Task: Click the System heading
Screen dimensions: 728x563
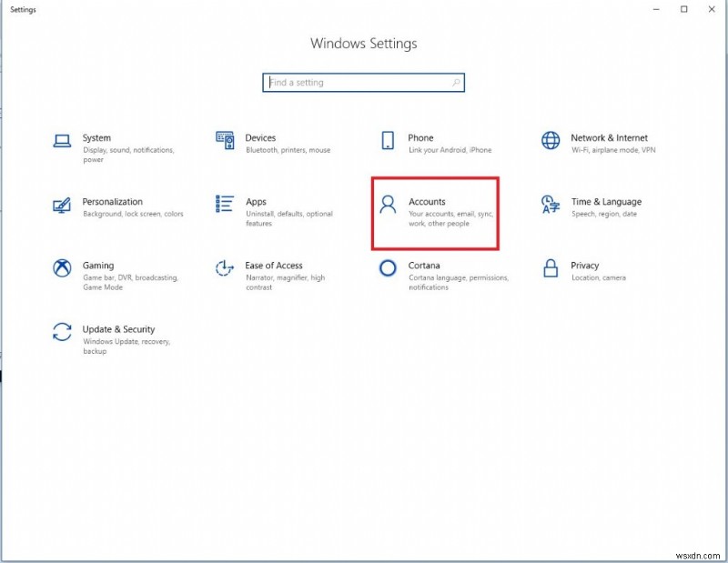Action: pyautogui.click(x=96, y=138)
